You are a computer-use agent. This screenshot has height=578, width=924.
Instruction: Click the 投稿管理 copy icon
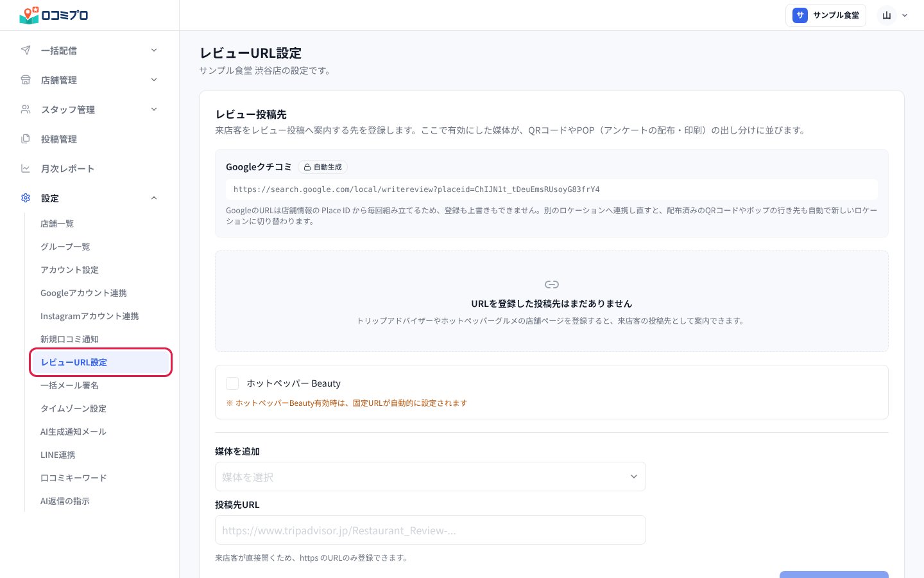pyautogui.click(x=26, y=139)
